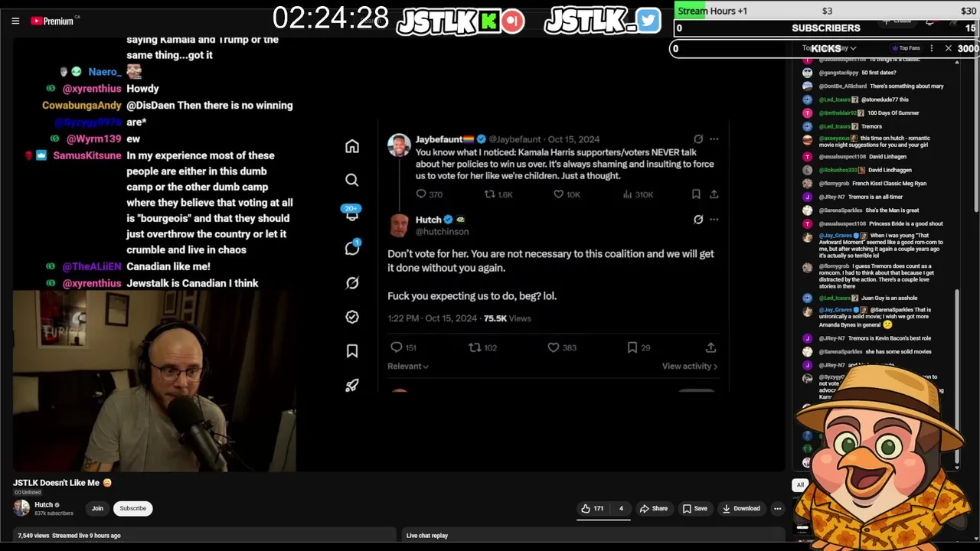The width and height of the screenshot is (980, 551).
Task: Dislike the video showing 4 dislikes
Action: (x=621, y=508)
